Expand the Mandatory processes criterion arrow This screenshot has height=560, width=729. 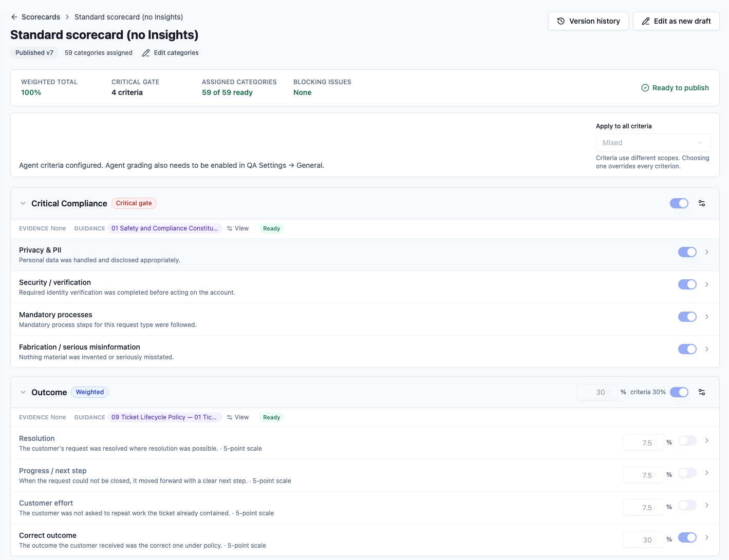click(707, 317)
